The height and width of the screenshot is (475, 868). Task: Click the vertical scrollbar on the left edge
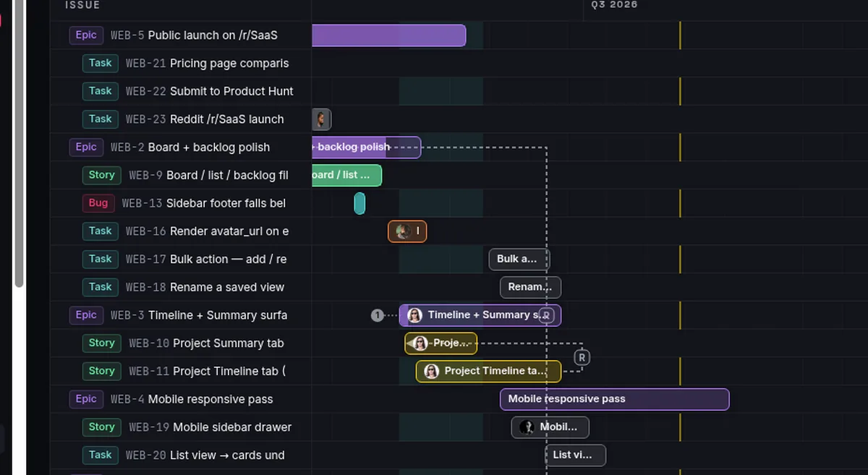(x=19, y=143)
